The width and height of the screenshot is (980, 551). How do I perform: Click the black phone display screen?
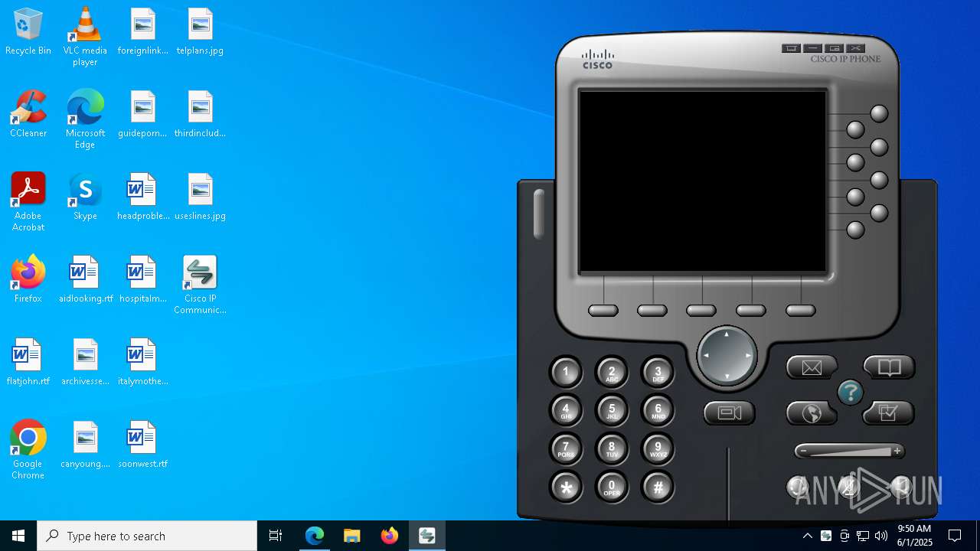[703, 181]
